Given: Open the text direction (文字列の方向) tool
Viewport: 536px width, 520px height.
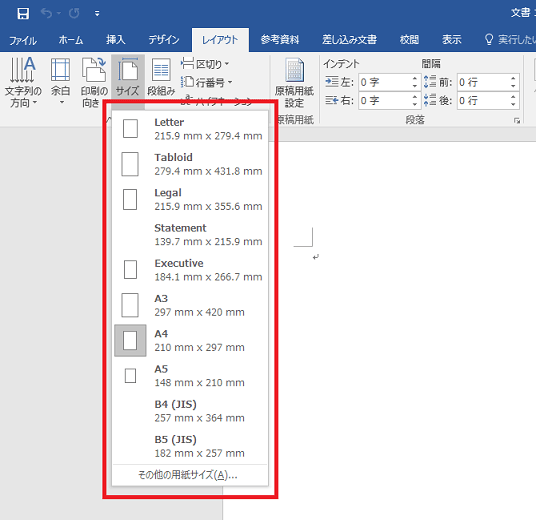Looking at the screenshot, I should tap(23, 82).
